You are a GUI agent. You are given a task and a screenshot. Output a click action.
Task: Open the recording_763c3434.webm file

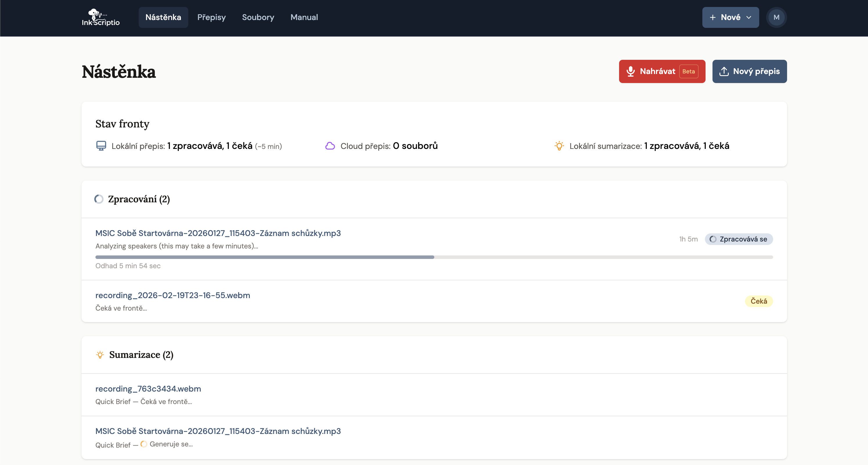pyautogui.click(x=148, y=388)
